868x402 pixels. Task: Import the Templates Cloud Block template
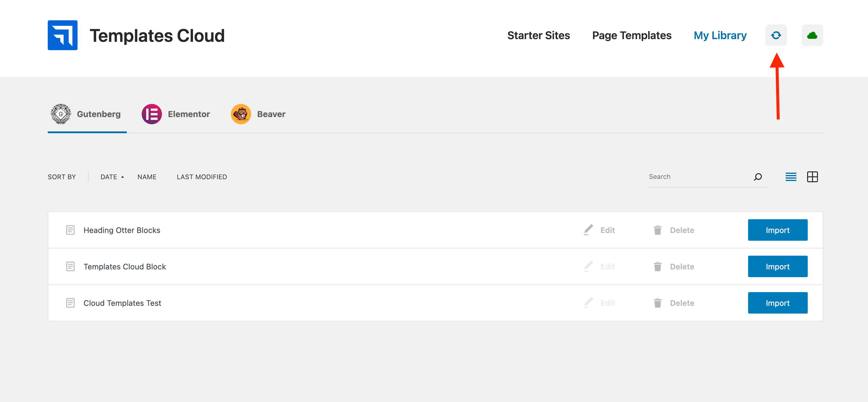[x=777, y=266]
